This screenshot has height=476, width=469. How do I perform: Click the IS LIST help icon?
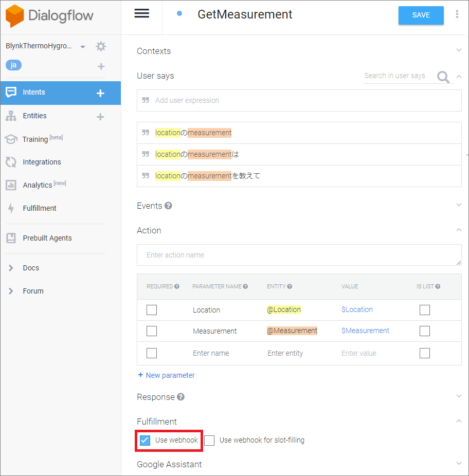pyautogui.click(x=438, y=286)
